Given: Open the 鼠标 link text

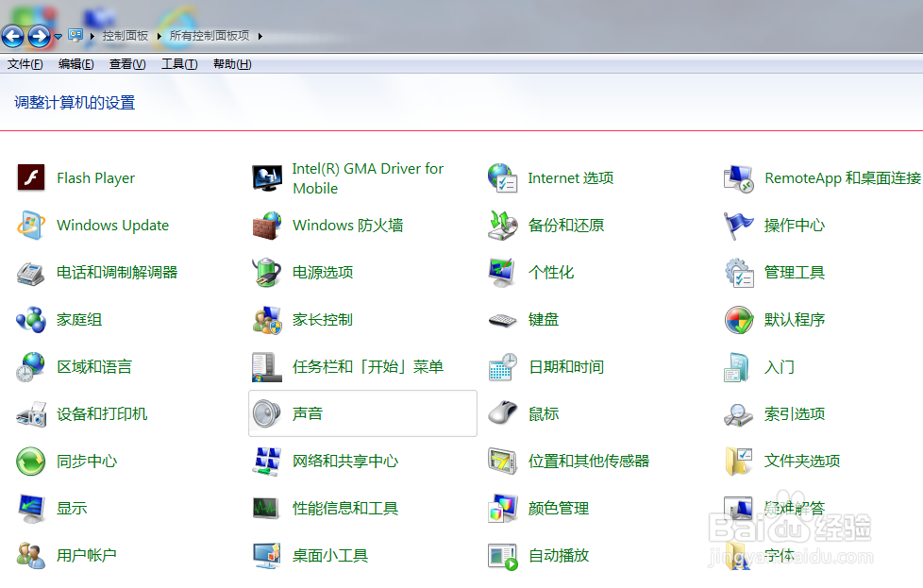Looking at the screenshot, I should pyautogui.click(x=544, y=413).
